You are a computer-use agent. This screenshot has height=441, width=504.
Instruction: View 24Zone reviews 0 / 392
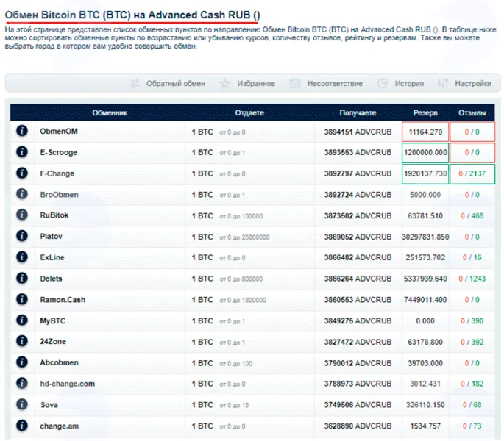(472, 342)
